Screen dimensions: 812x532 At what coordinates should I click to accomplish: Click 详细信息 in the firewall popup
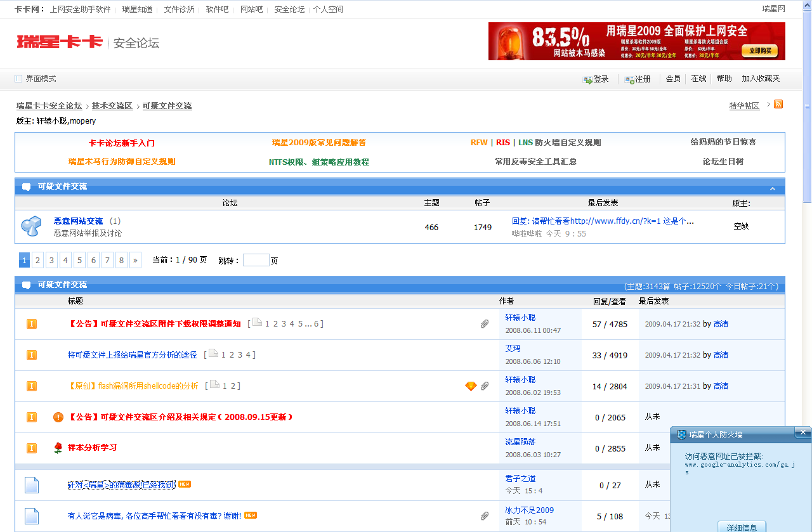coord(742,527)
